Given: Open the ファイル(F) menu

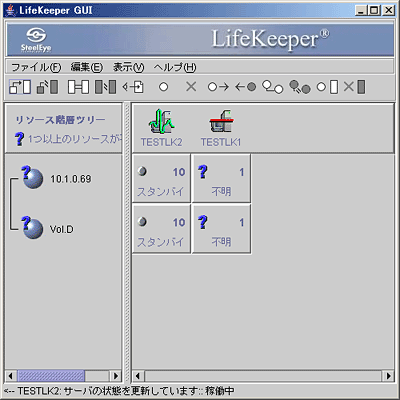Looking at the screenshot, I should pyautogui.click(x=36, y=67).
